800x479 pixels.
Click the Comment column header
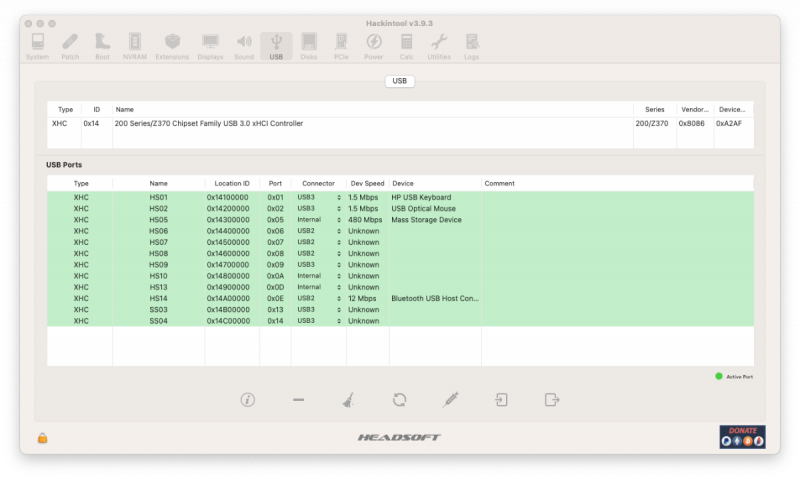(617, 184)
